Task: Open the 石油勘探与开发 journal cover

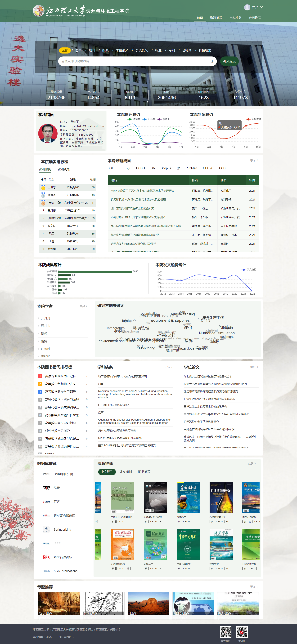Action: click(221, 498)
